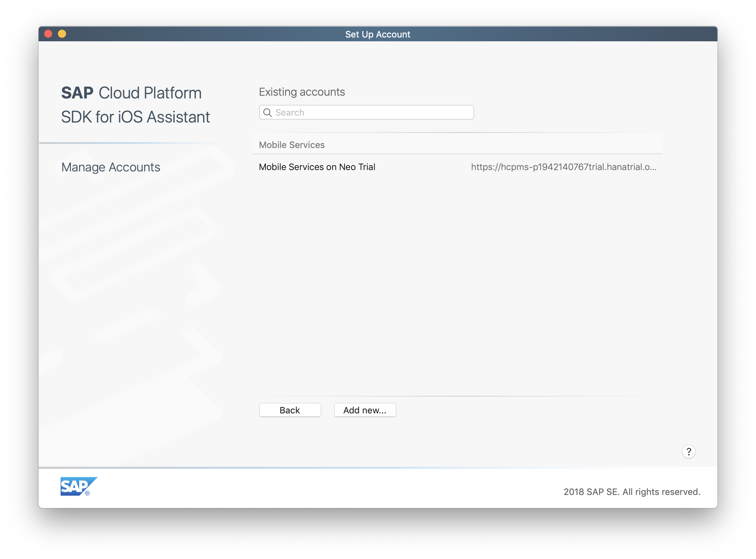Click the Add new... button

click(x=365, y=410)
